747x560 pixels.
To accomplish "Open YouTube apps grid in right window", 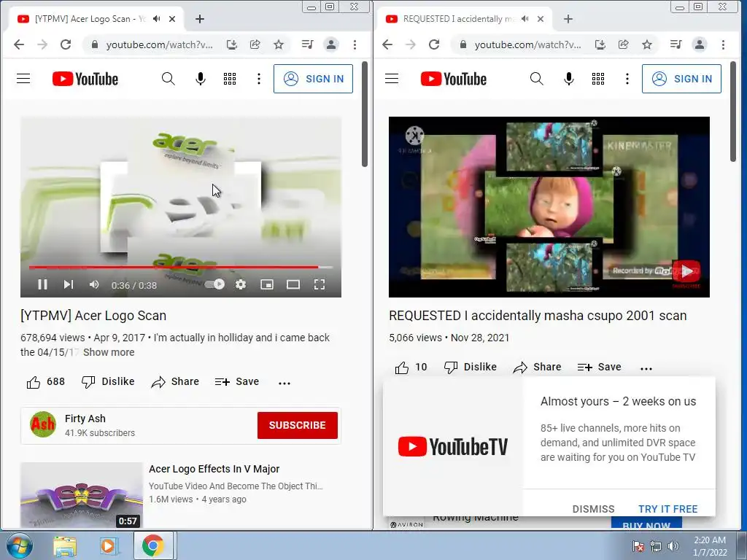I will pos(598,79).
